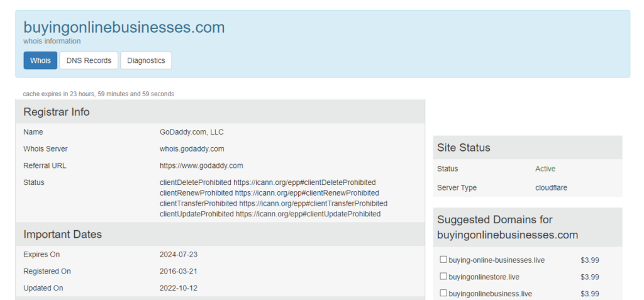Click the Active site status value

coord(545,169)
